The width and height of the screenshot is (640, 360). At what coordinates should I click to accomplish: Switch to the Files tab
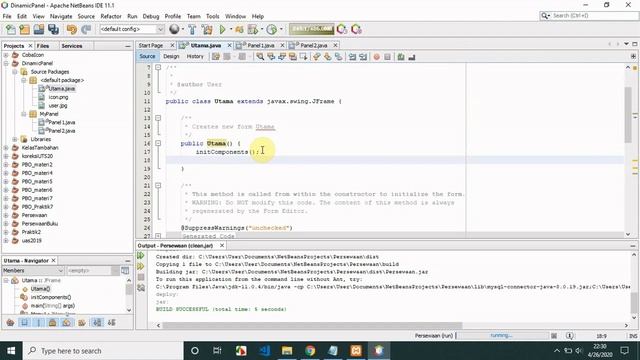click(42, 46)
